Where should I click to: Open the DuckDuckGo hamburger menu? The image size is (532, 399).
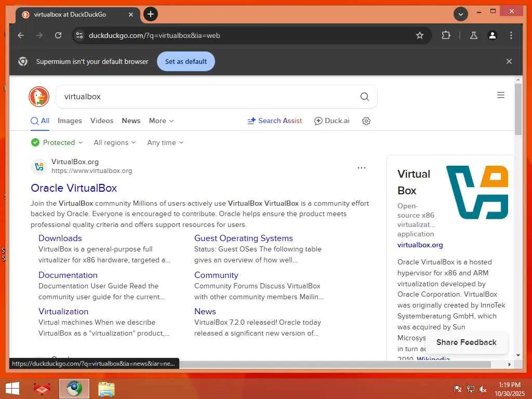pos(501,95)
